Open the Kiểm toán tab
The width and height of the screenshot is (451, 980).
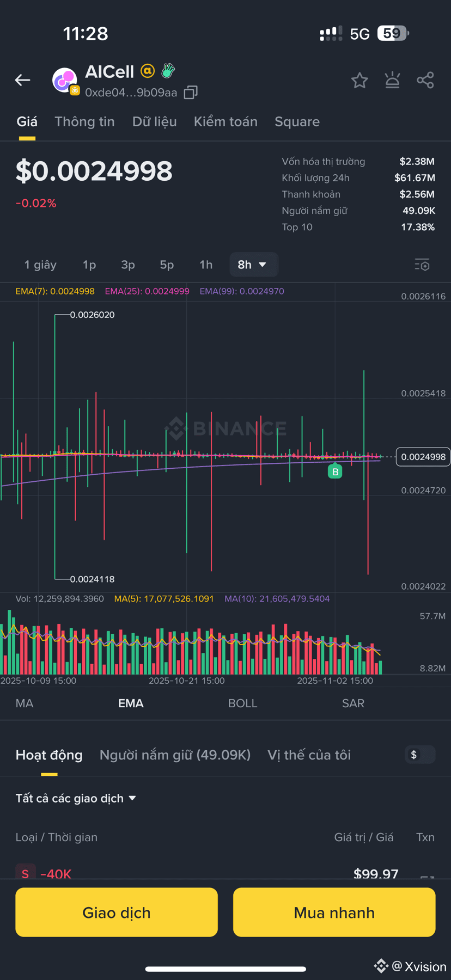click(225, 121)
